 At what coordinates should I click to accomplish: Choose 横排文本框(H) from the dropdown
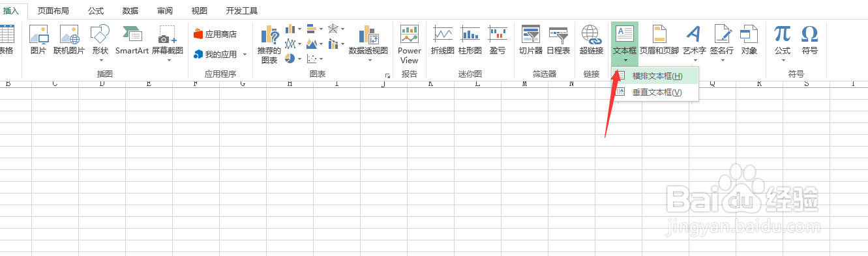pyautogui.click(x=655, y=76)
